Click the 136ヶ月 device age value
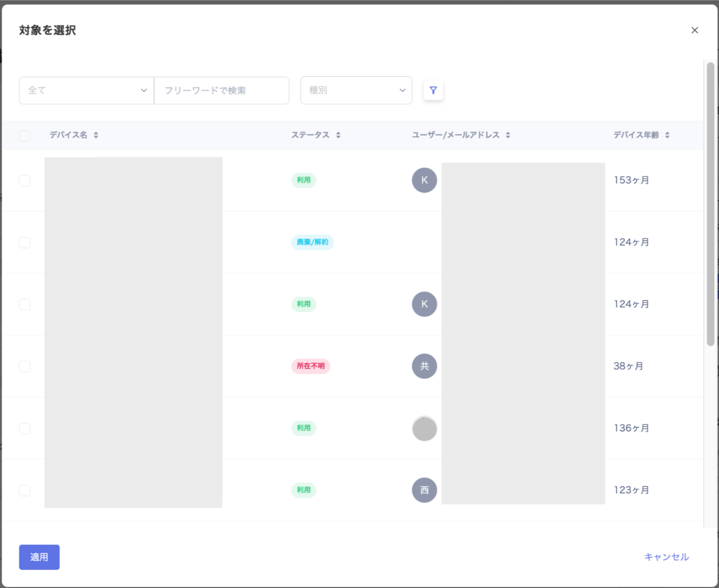719x588 pixels. coord(632,428)
